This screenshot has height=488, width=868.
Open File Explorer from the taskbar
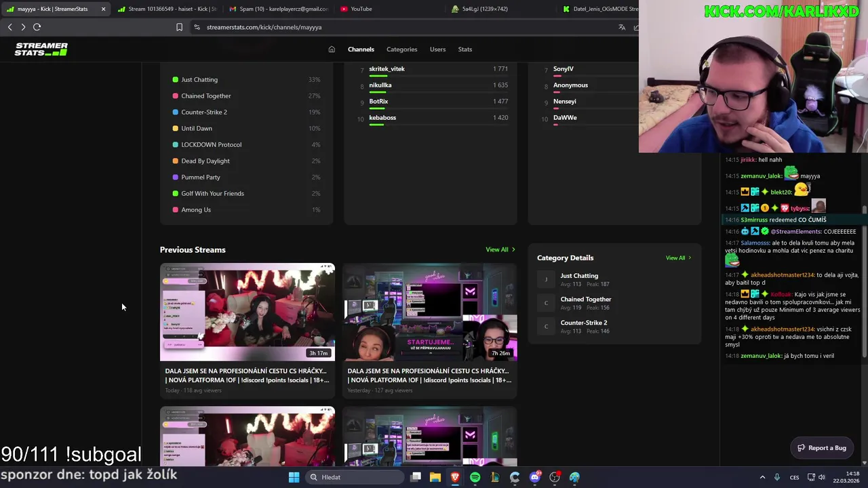[x=435, y=477]
